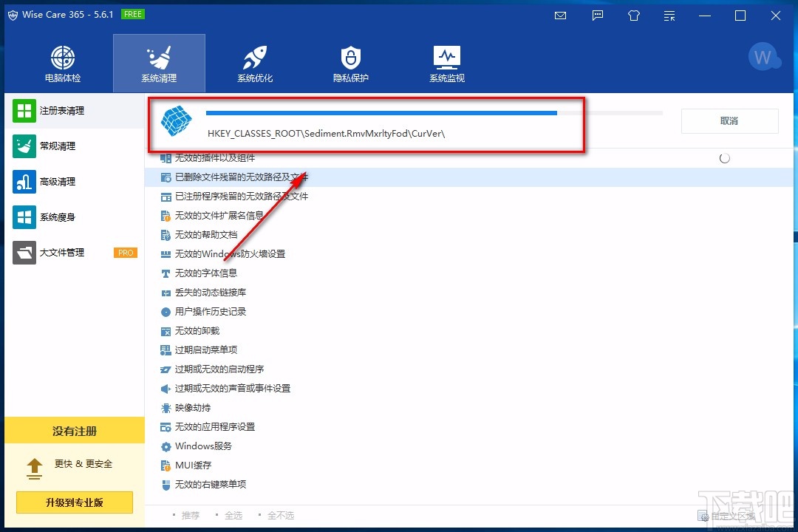Click the HKEY_CLASSES_ROOT scanning path text
The width and height of the screenshot is (798, 532).
pyautogui.click(x=327, y=134)
